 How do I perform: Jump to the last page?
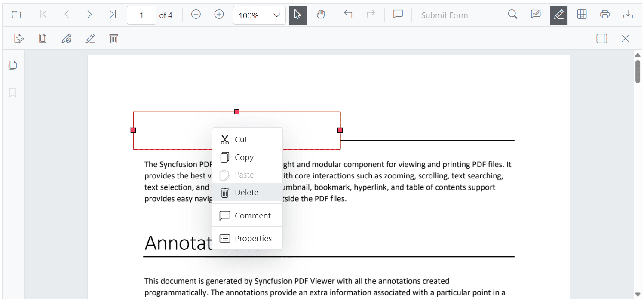click(113, 14)
